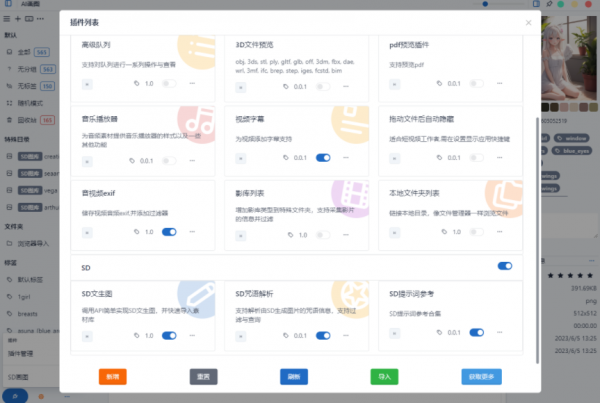Click the square icon button in 本地文件夹列表 card

click(395, 233)
